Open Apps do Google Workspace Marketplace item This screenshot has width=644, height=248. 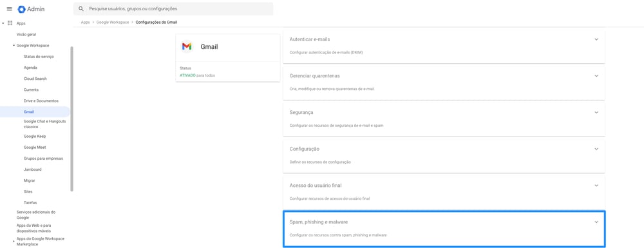(40, 242)
